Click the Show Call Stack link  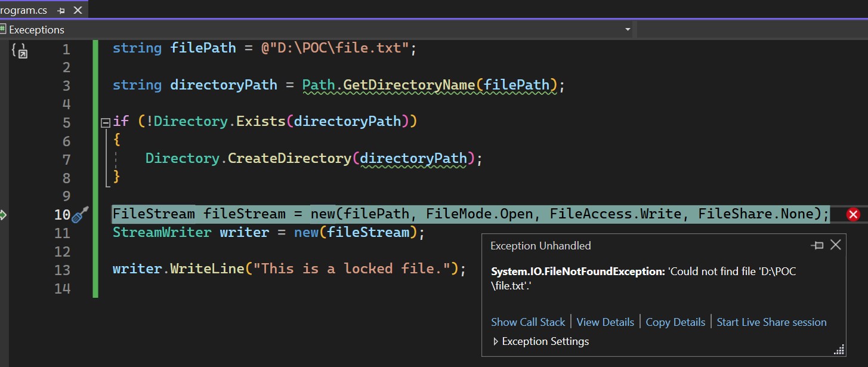[527, 322]
